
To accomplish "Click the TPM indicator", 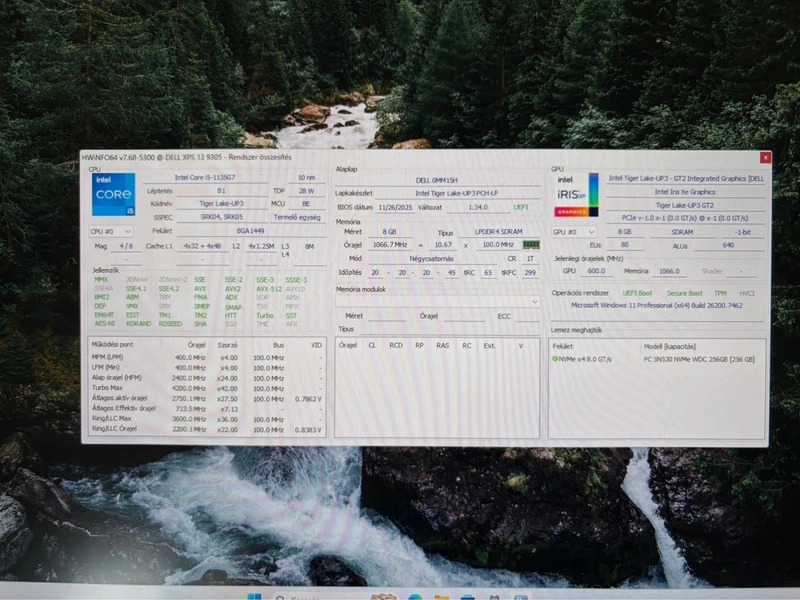I will [x=720, y=293].
